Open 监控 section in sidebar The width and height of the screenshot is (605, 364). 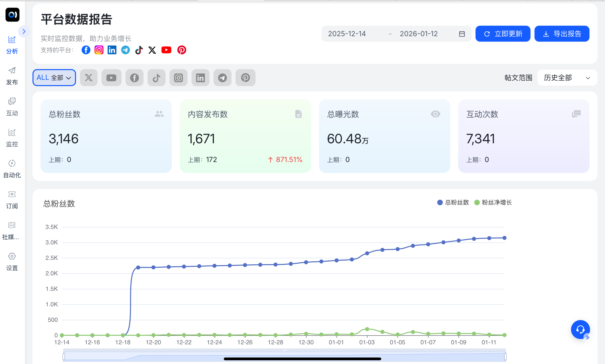point(12,138)
